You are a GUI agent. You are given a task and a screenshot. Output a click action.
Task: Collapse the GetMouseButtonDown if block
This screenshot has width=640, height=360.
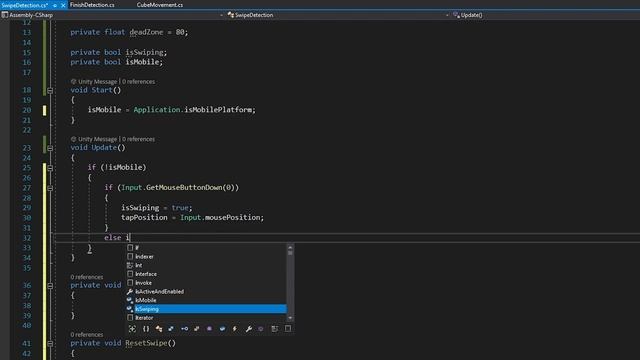pos(50,188)
